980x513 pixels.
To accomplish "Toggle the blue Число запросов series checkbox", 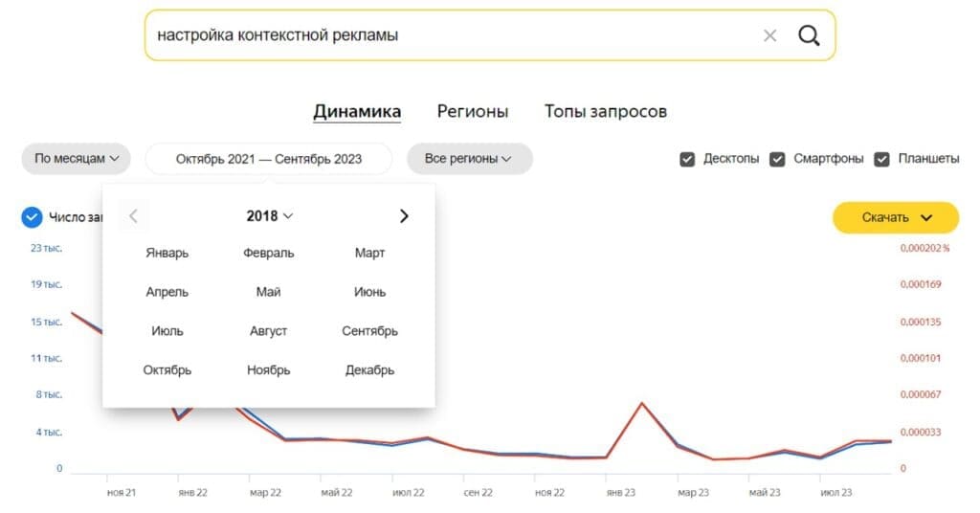I will pyautogui.click(x=32, y=217).
